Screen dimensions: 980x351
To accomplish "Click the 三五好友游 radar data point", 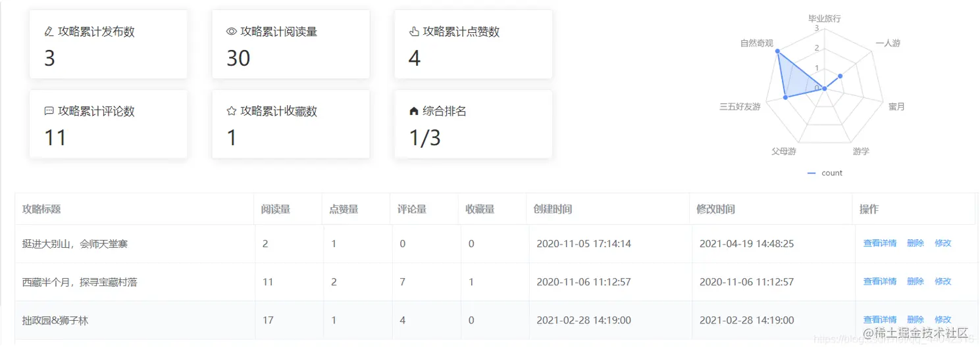I will [786, 97].
